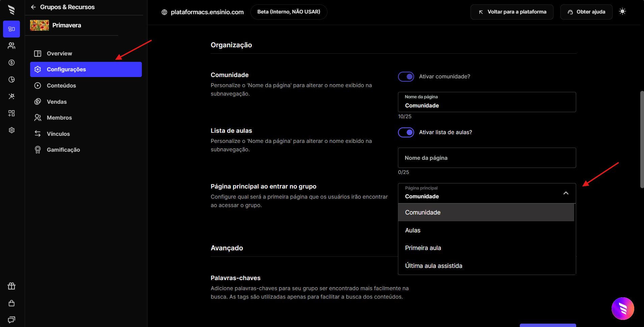Disable the Ativar comunidade toggle
This screenshot has height=327, width=644.
pos(406,77)
